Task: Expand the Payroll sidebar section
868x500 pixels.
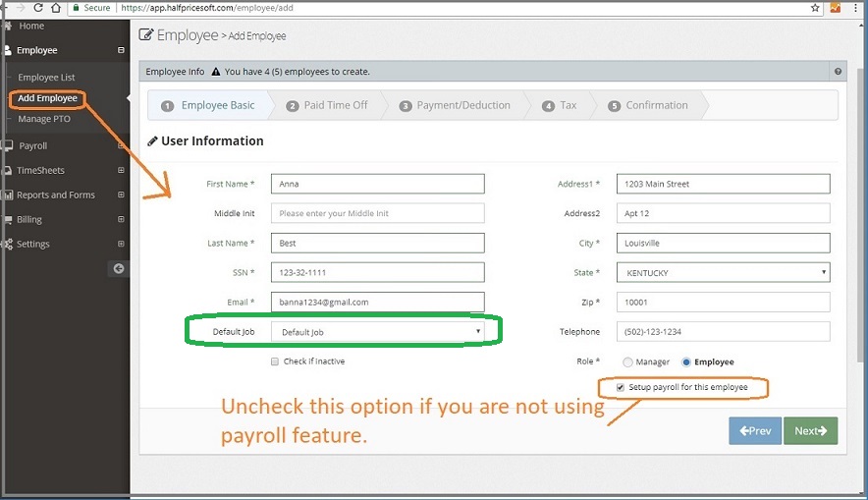Action: [121, 145]
